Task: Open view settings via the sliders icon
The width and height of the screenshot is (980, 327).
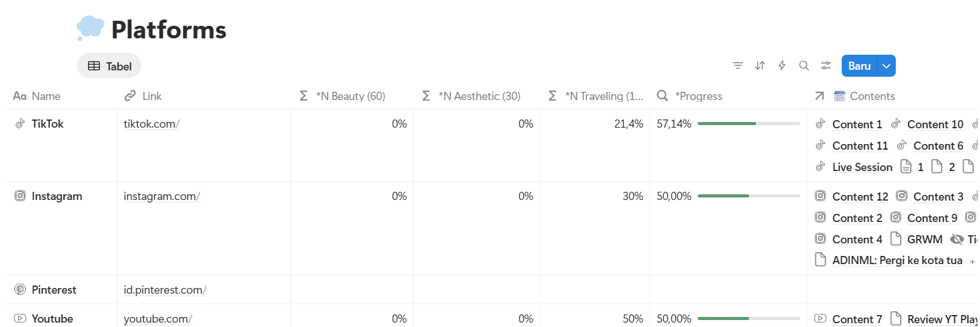Action: 826,65
